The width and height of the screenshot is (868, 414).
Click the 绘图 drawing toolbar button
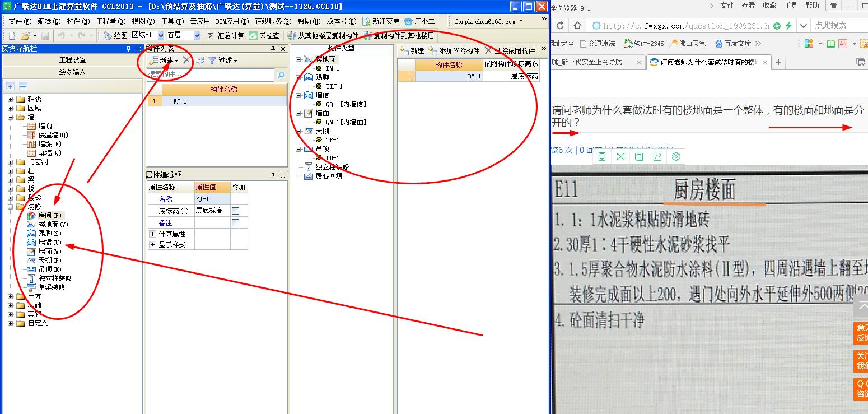115,35
